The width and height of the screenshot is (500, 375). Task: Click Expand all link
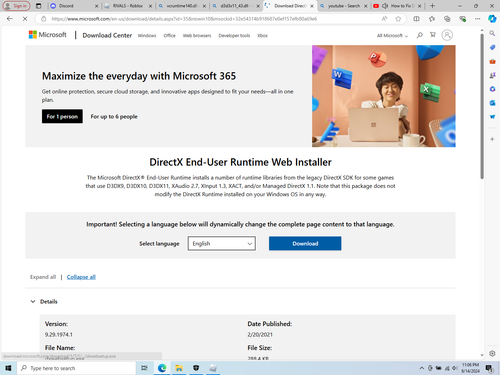tap(43, 277)
